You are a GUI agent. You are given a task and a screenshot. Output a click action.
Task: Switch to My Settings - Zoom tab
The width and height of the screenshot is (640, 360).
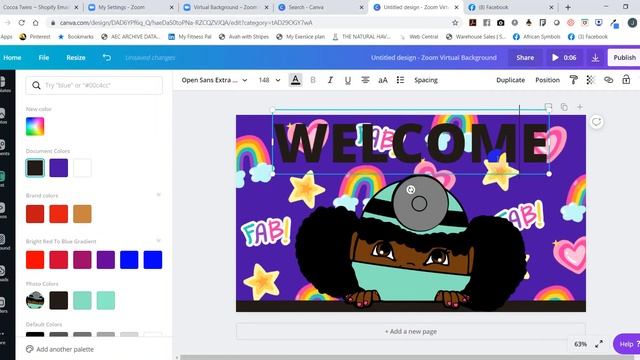131,7
